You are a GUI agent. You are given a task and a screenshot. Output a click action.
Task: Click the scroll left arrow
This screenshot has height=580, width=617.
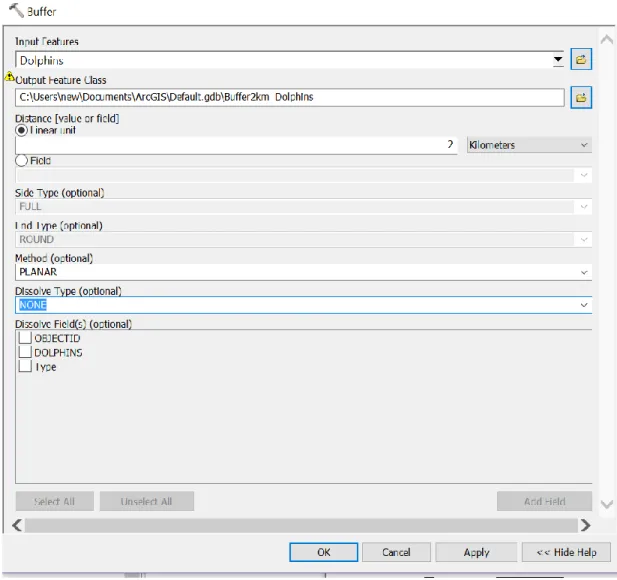click(17, 525)
